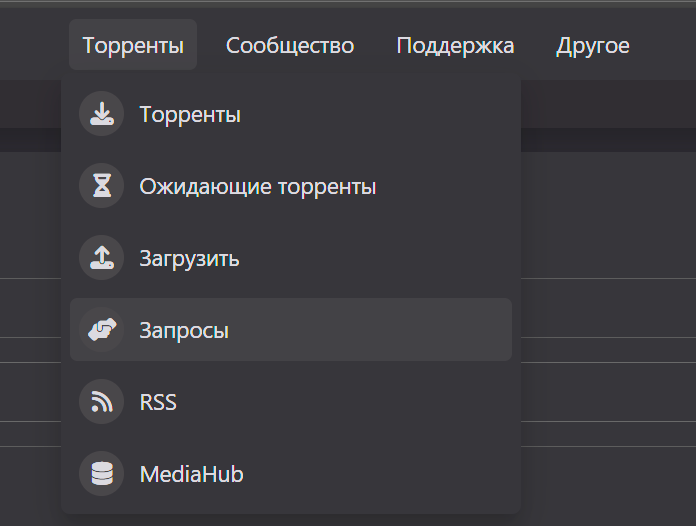Select the highlighted Запросы menu entry

click(184, 331)
